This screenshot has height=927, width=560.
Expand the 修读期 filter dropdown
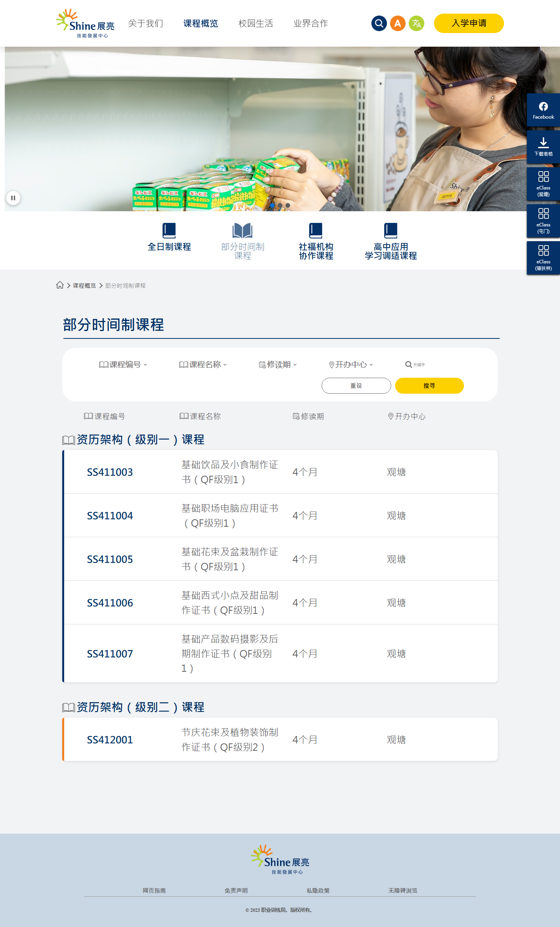(x=278, y=364)
